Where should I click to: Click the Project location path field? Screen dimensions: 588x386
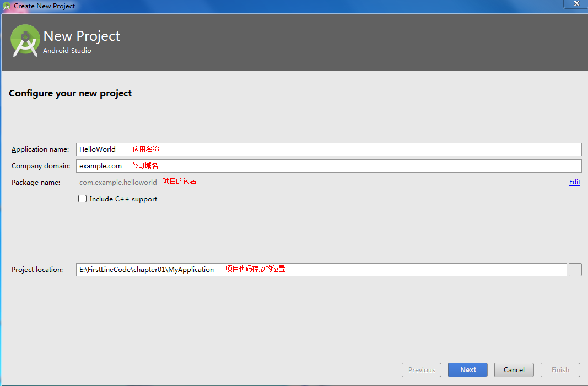(321, 269)
